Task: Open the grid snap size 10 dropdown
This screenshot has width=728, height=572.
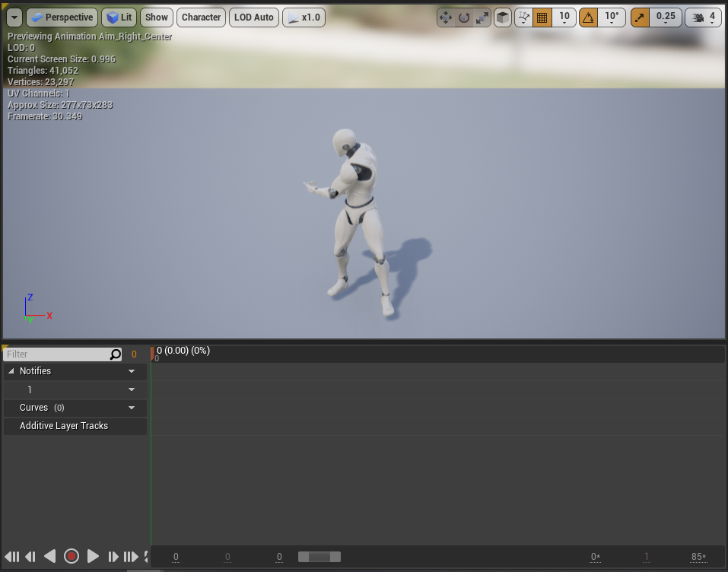Action: click(x=564, y=17)
